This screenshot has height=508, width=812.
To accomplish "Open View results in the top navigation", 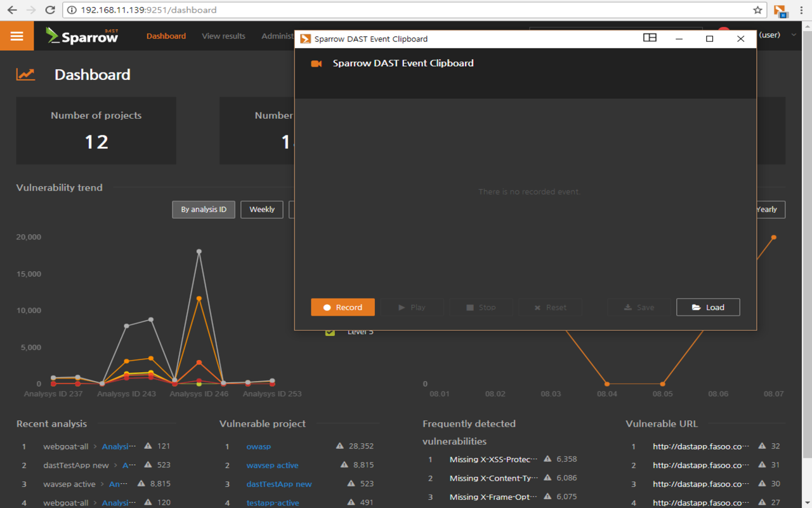I will click(223, 36).
